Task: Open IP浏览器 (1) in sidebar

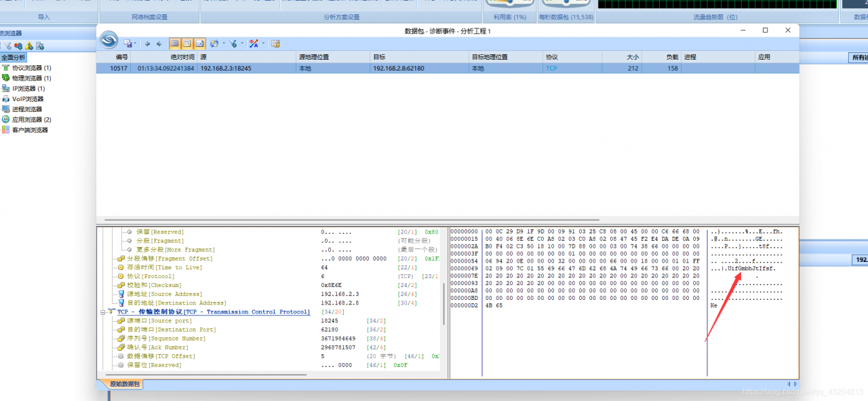Action: (x=28, y=88)
